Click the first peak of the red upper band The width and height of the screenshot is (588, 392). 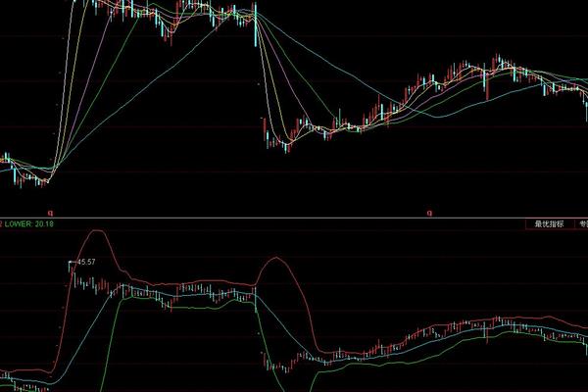(x=94, y=232)
